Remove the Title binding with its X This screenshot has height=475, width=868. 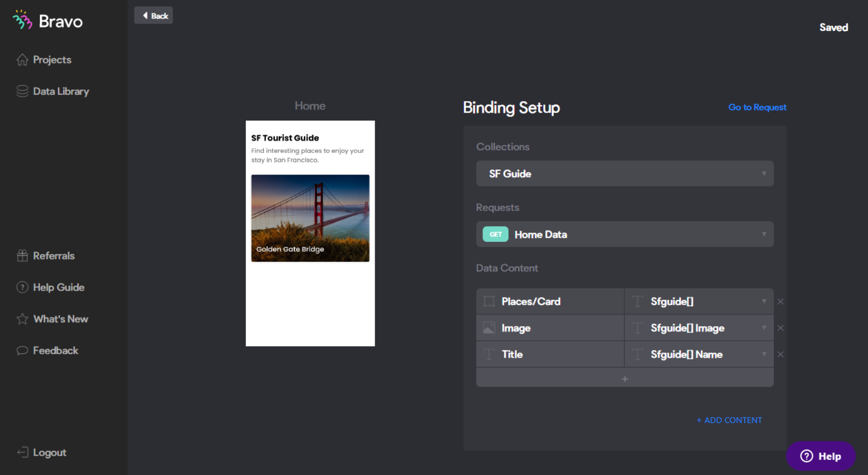pos(781,354)
